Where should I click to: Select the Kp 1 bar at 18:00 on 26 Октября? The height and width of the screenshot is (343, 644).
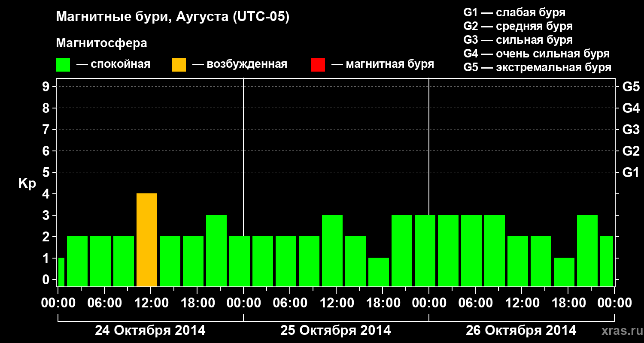(564, 272)
